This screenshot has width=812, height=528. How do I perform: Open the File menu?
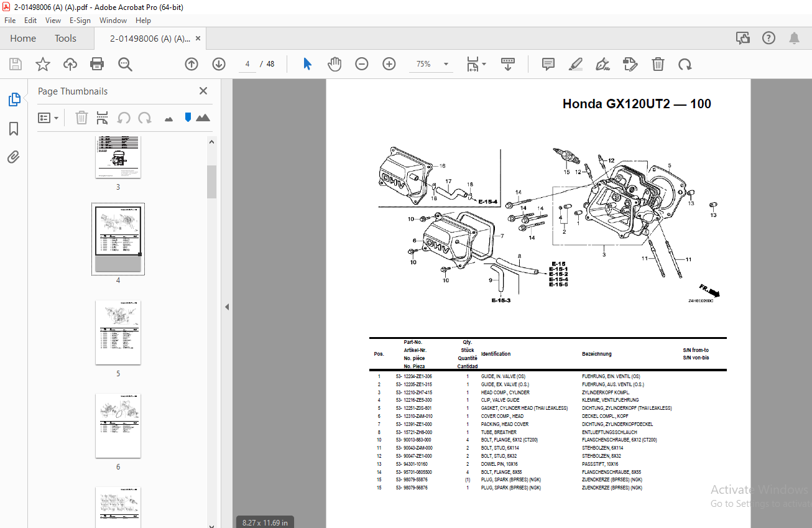(10, 21)
